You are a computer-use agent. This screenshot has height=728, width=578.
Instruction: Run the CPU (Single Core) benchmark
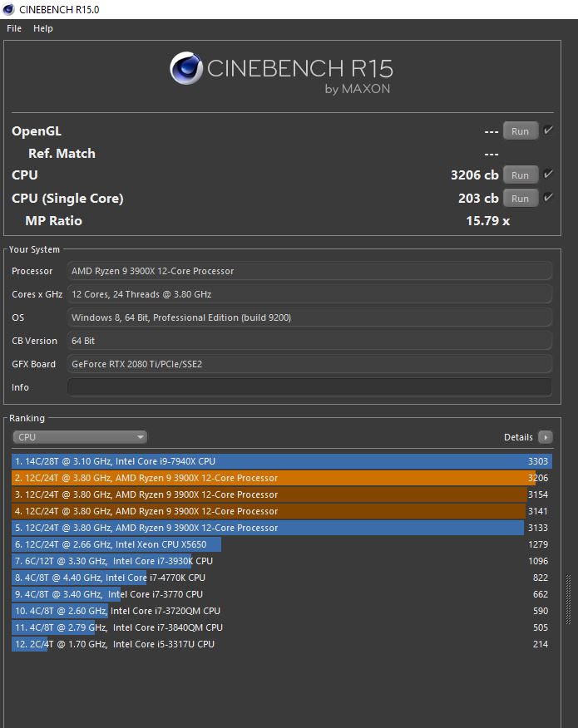click(x=521, y=199)
